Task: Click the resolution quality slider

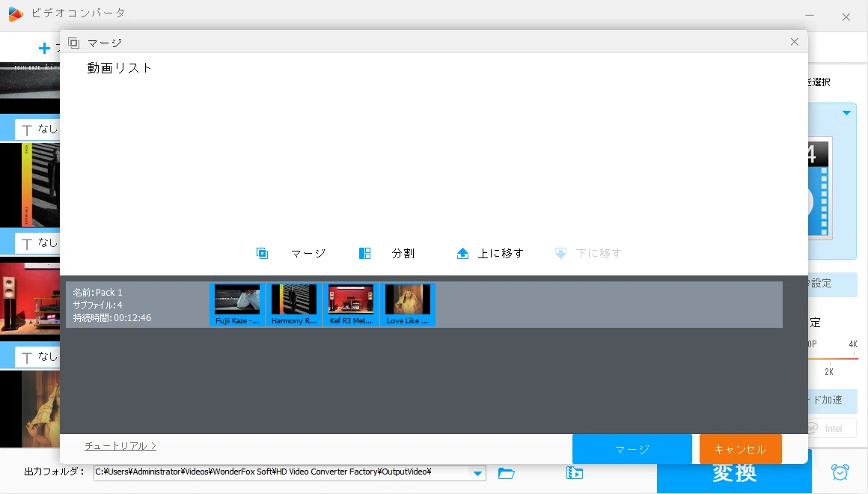Action: pyautogui.click(x=833, y=359)
